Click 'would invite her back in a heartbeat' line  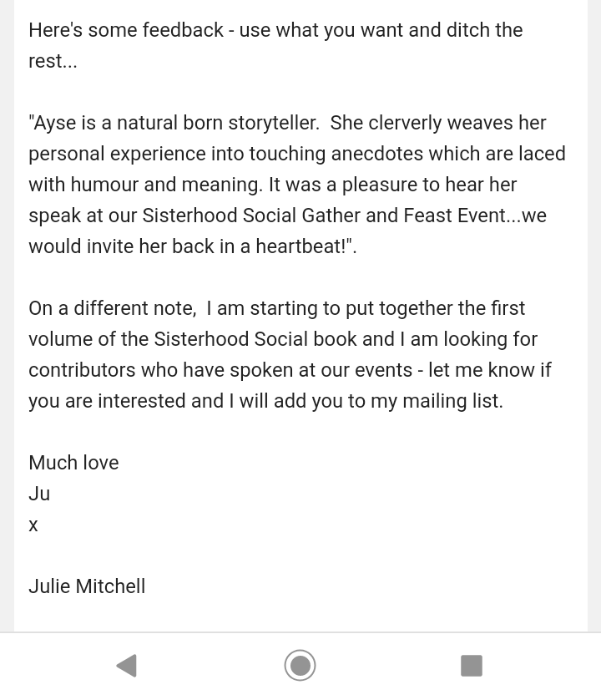tap(191, 246)
